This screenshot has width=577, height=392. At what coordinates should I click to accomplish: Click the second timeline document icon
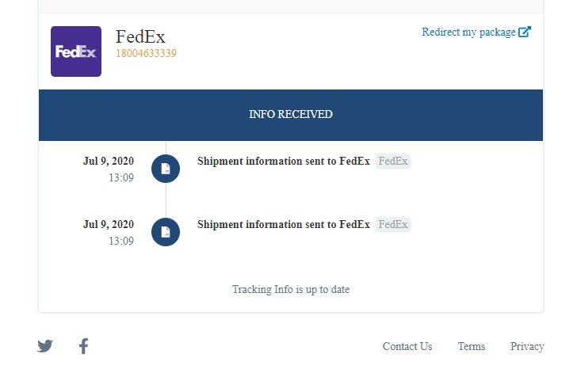pyautogui.click(x=166, y=232)
